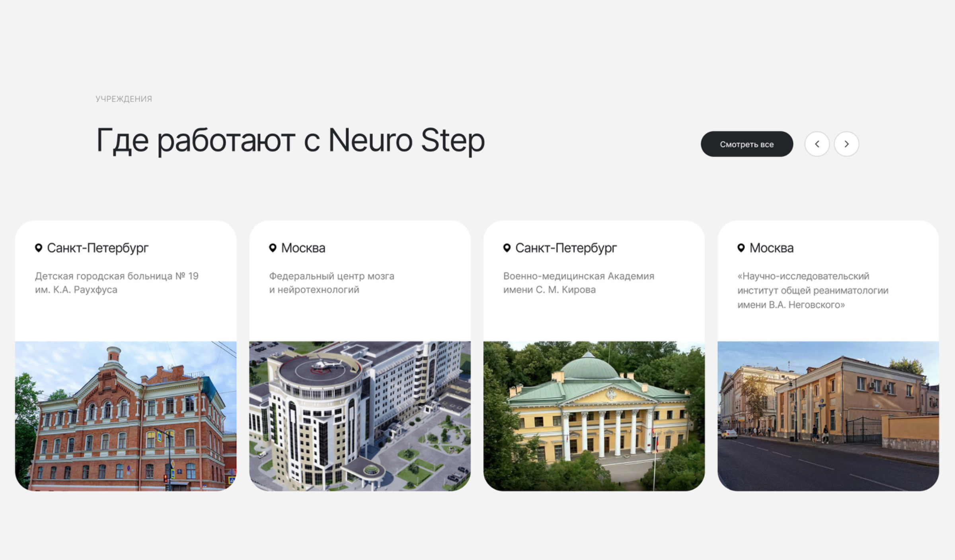
Task: Click "Москва" on Federal brain center card
Action: pos(303,248)
